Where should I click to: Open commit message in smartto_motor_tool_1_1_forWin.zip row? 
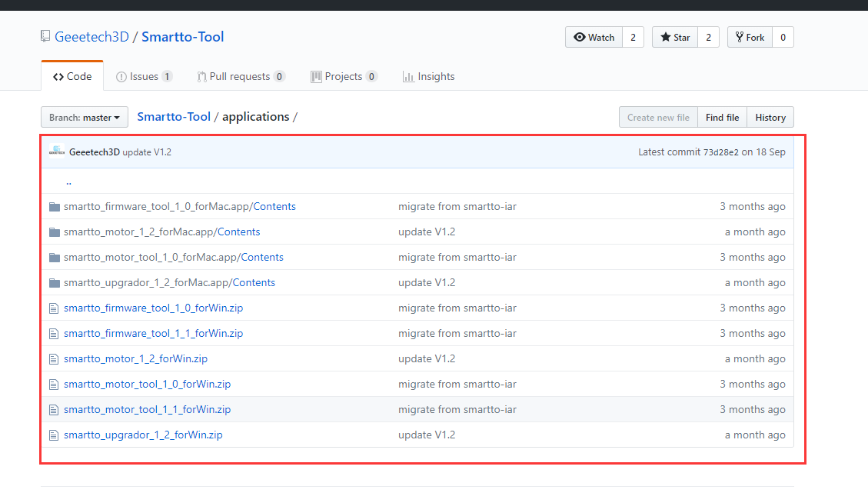457,410
